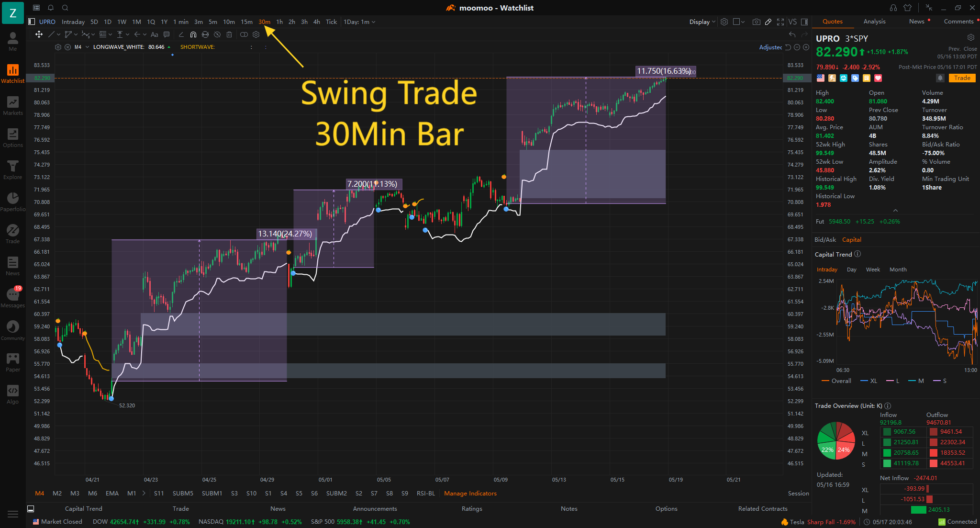Viewport: 980px width, 528px height.
Task: Open the Related Contracts bottom tab
Action: (763, 508)
